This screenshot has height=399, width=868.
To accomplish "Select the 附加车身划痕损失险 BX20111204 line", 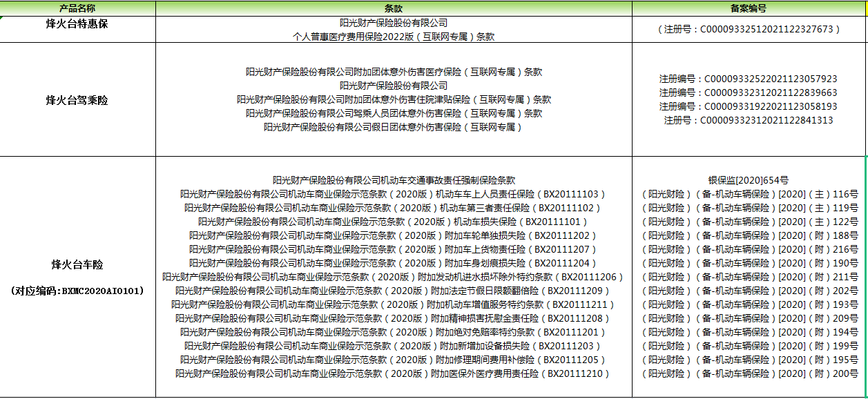I will pos(394,263).
